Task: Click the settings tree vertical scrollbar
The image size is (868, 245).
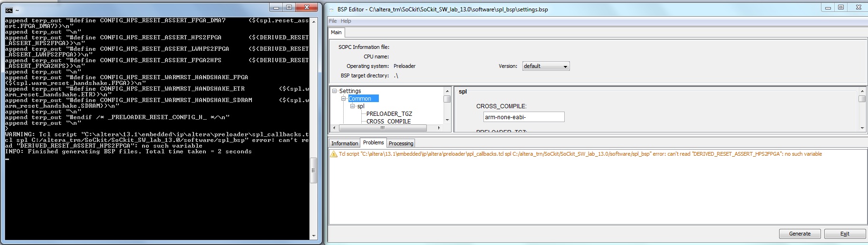Action: (x=447, y=105)
